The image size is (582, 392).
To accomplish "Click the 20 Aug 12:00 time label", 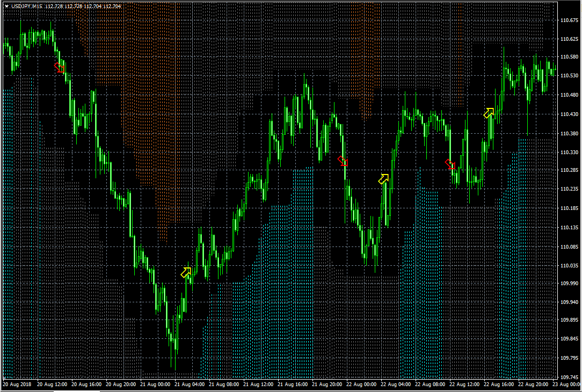I will point(52,384).
